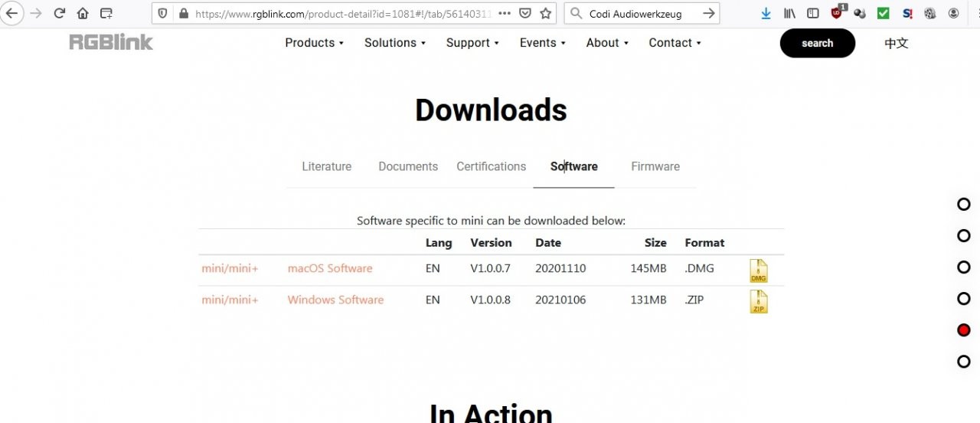The height and width of the screenshot is (423, 980).
Task: Open the Windows Software link
Action: [x=335, y=300]
